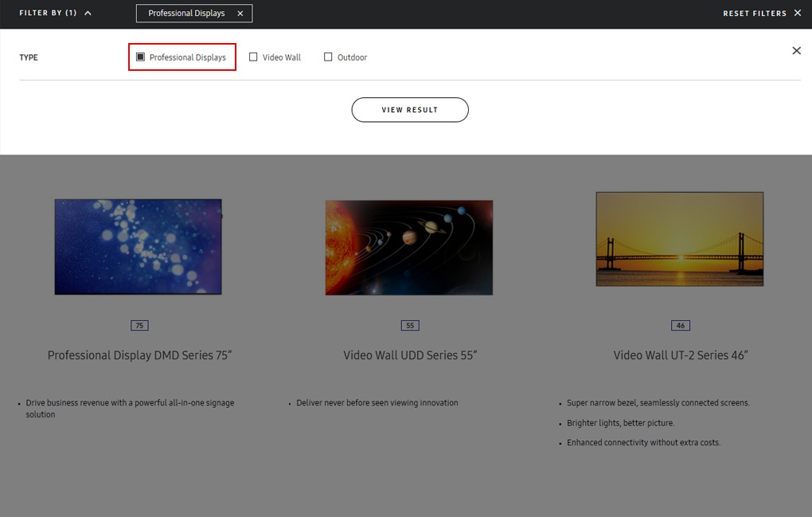812x517 pixels.
Task: Click the TYPE filter heading
Action: click(x=29, y=57)
